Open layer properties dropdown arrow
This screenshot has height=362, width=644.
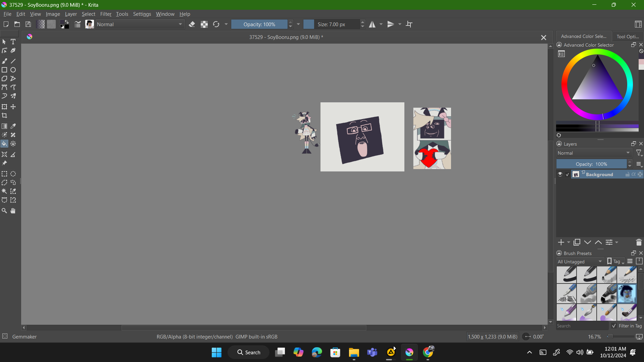coord(617,242)
